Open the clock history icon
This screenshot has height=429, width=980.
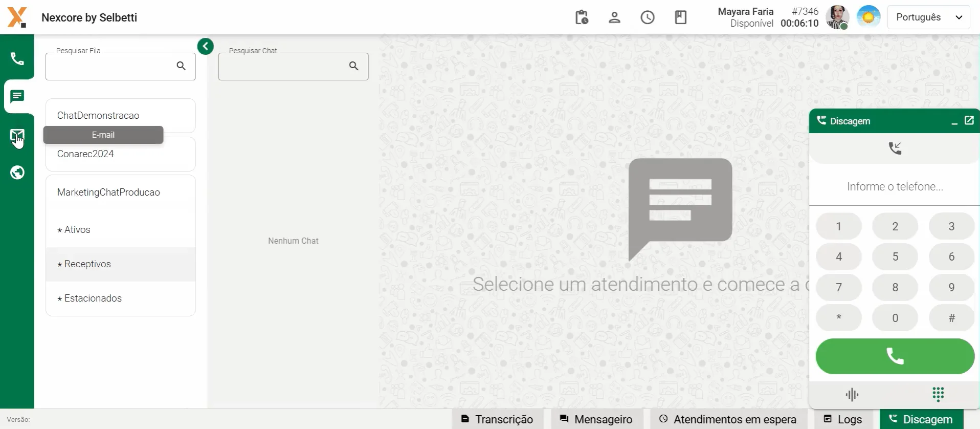point(648,17)
